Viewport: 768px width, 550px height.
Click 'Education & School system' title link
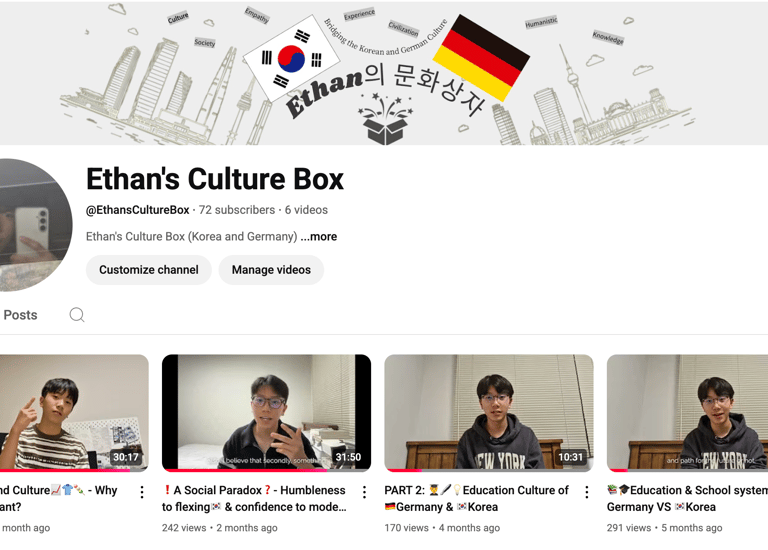(x=687, y=499)
